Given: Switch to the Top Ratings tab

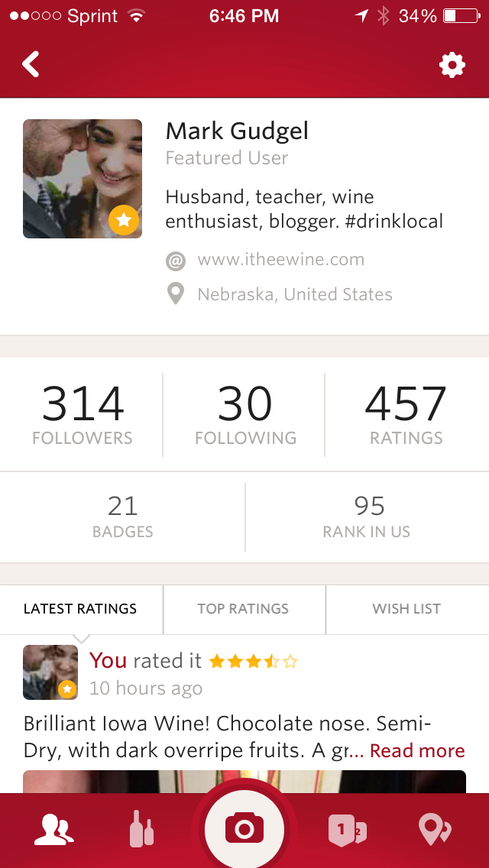Looking at the screenshot, I should pyautogui.click(x=243, y=609).
